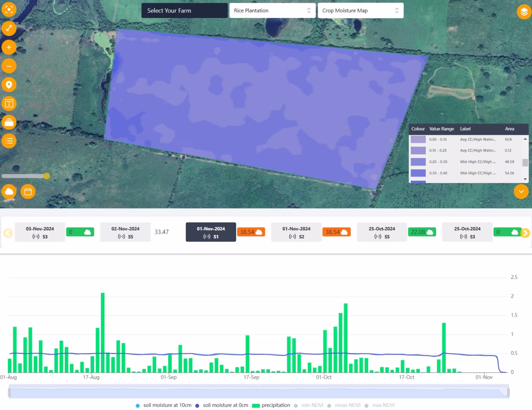Select the 25-Oct-2024 S5 date tab
532x410 pixels.
[x=382, y=232]
